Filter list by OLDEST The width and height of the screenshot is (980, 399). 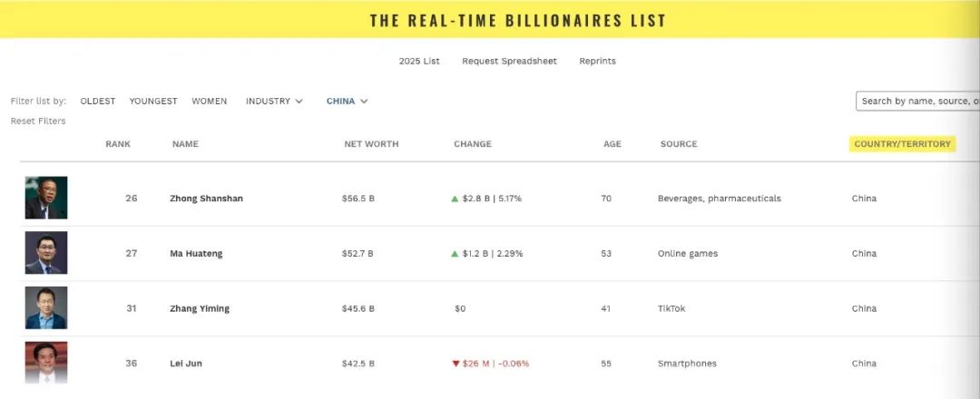tap(97, 102)
